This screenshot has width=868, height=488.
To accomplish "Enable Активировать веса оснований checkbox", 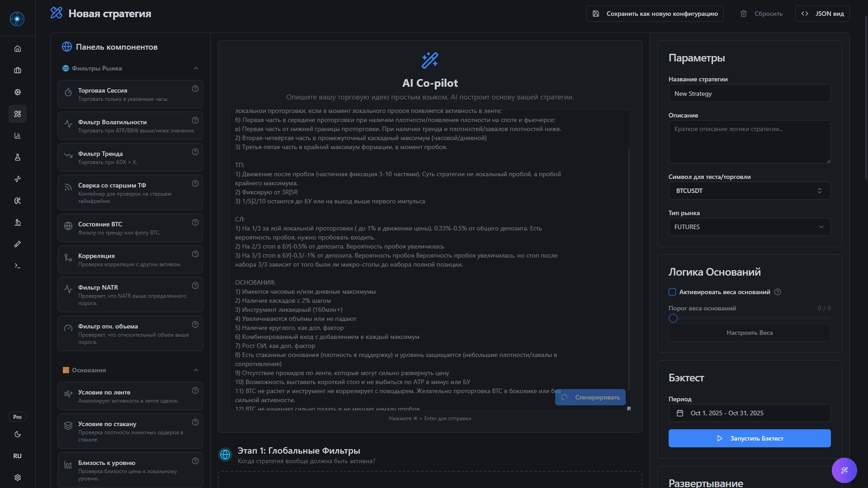I will [x=672, y=292].
